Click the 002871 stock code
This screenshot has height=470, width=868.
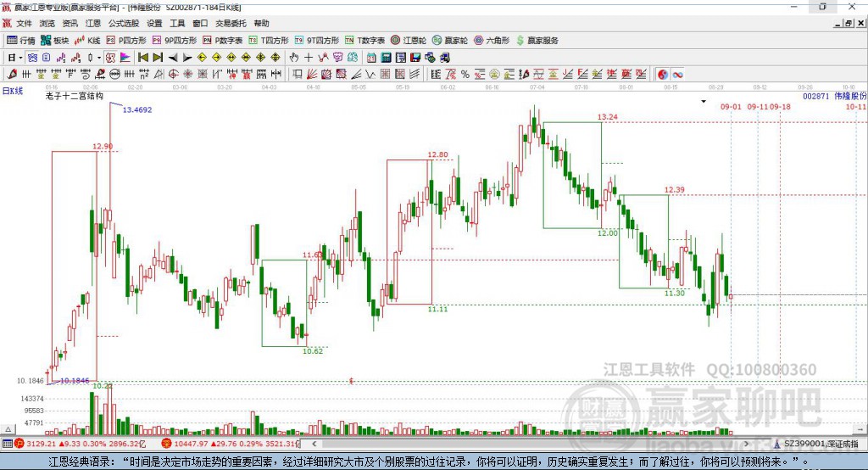(x=816, y=96)
